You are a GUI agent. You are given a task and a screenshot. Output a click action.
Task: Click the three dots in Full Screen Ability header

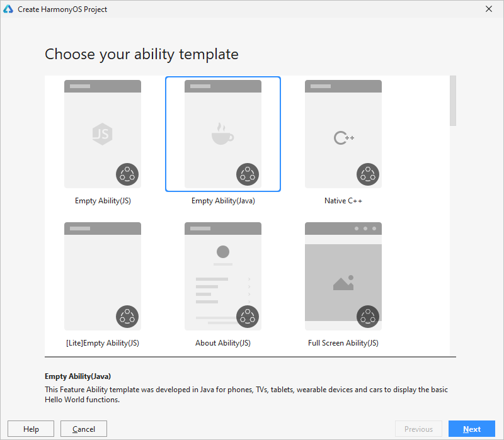click(x=365, y=228)
